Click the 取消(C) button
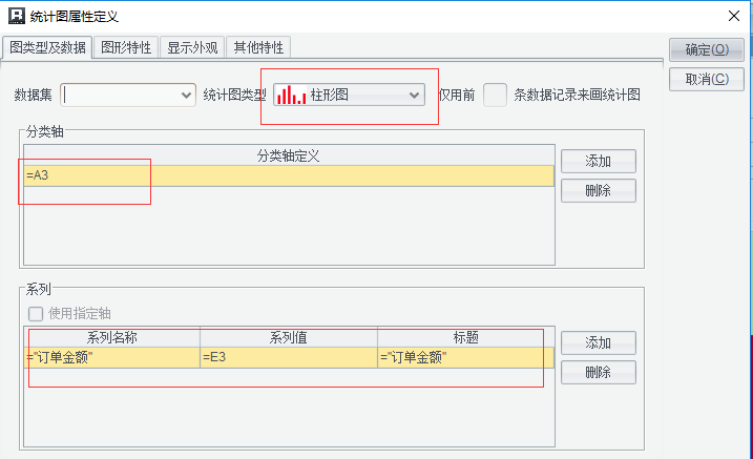753x459 pixels. tap(706, 79)
